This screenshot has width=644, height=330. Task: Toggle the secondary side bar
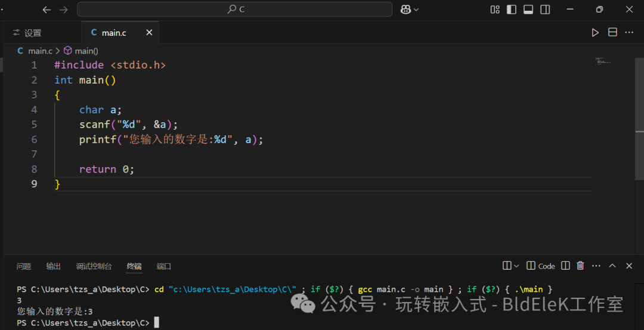545,10
